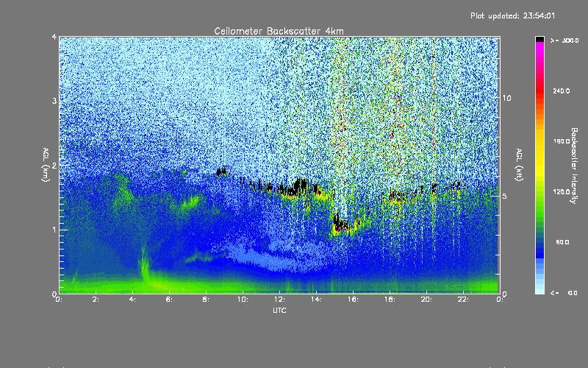
Task: Click the "1" tick on the km axis
Action: click(x=54, y=230)
